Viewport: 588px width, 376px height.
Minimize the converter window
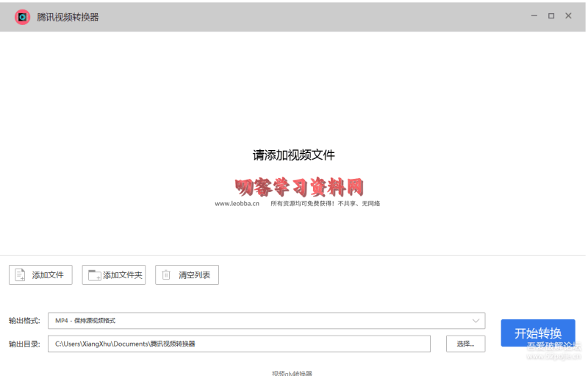tap(534, 15)
